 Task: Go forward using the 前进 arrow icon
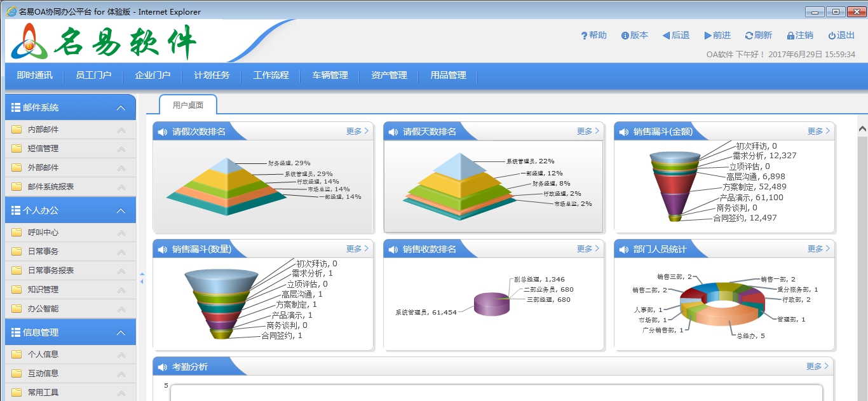point(707,36)
